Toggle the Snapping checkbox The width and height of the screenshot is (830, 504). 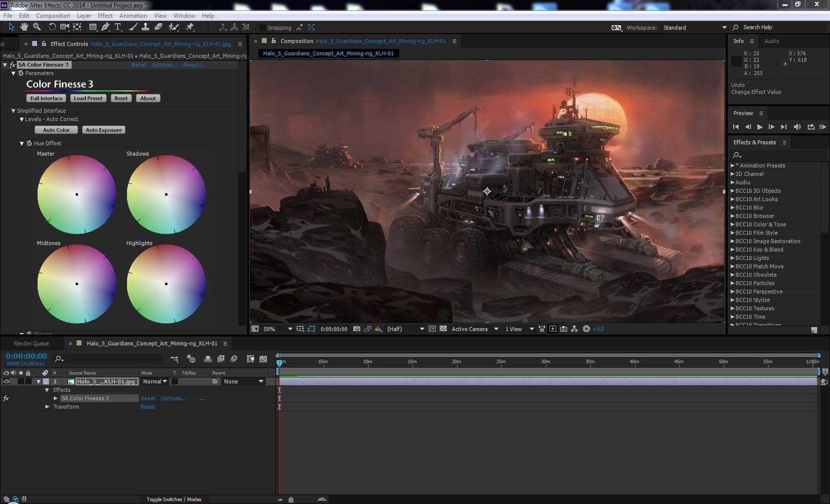tap(262, 28)
